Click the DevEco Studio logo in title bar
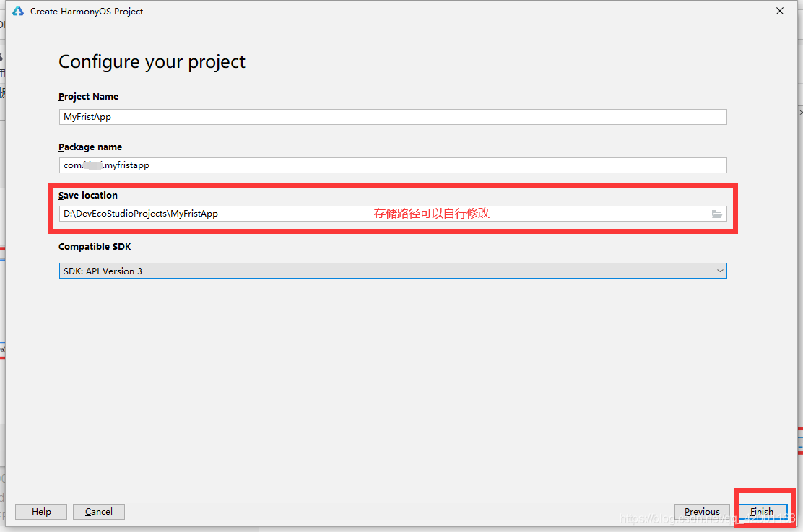The width and height of the screenshot is (803, 532). pos(18,11)
